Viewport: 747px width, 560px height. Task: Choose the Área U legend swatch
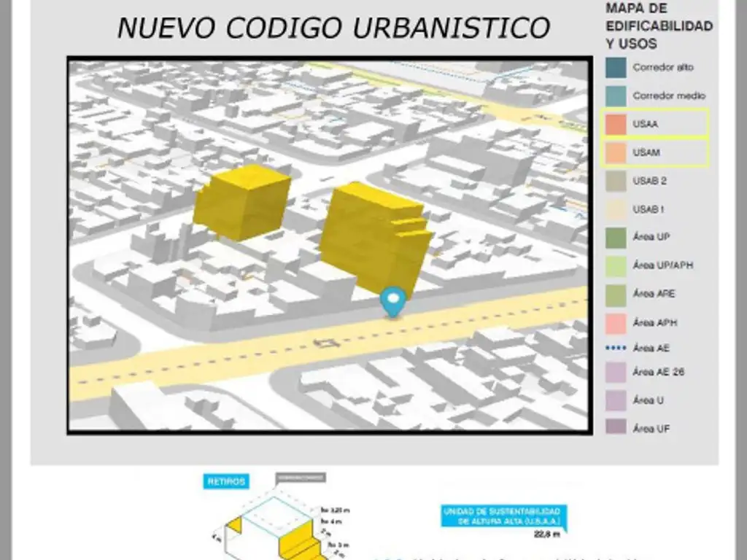coord(616,400)
